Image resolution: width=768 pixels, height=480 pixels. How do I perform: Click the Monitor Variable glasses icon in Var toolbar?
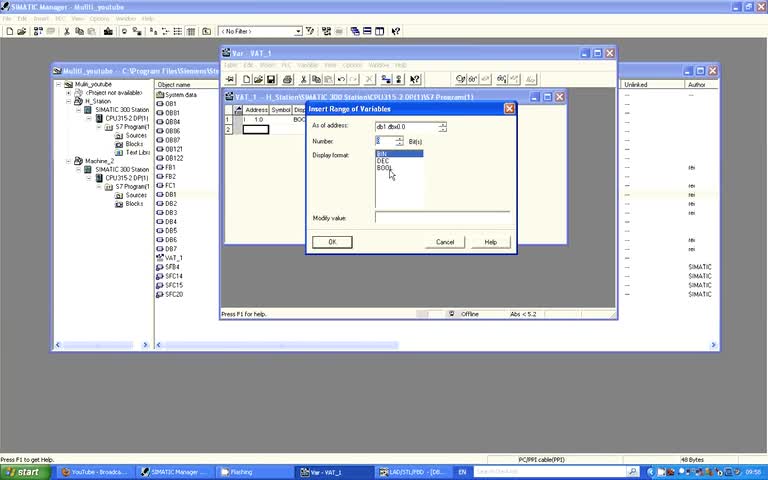pyautogui.click(x=473, y=79)
